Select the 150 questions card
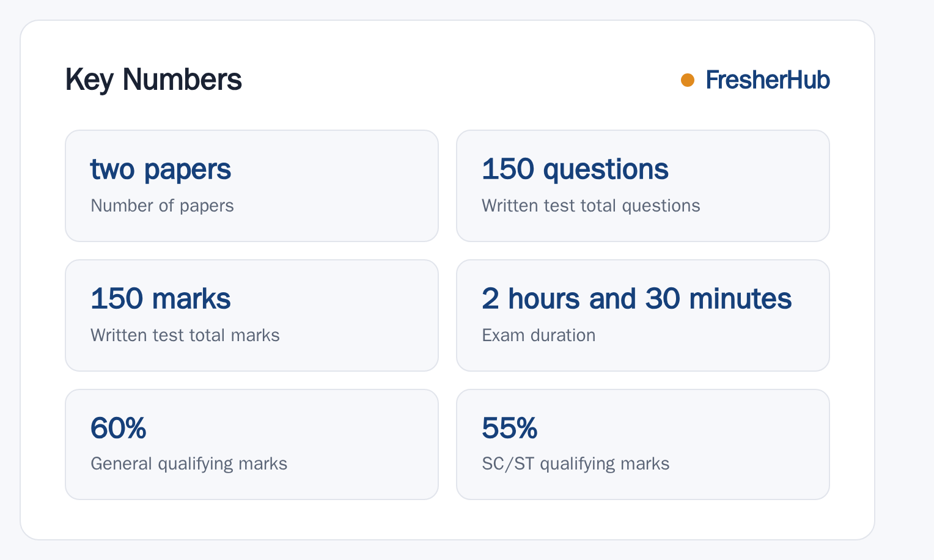This screenshot has width=934, height=560. tap(643, 186)
